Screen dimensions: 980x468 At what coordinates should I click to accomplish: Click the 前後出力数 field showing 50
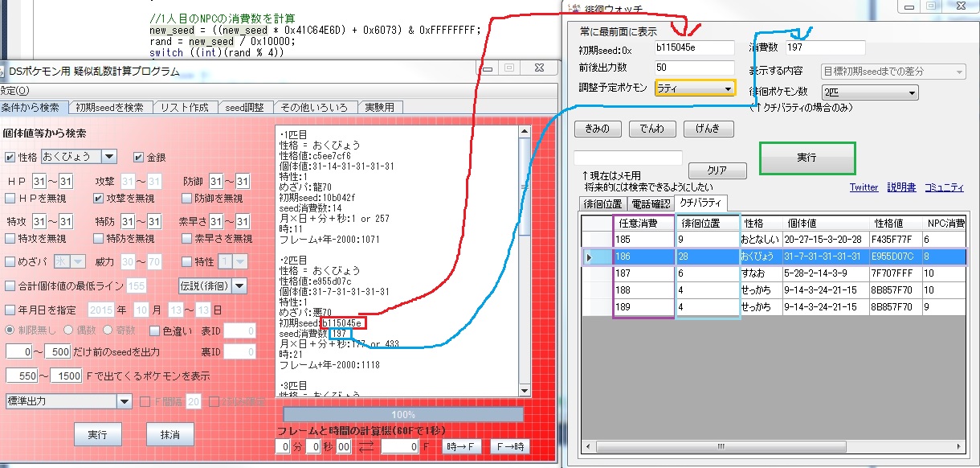coord(694,68)
